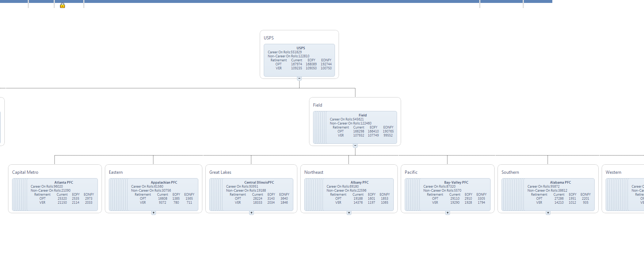Open the Albany PFC card

click(x=358, y=195)
